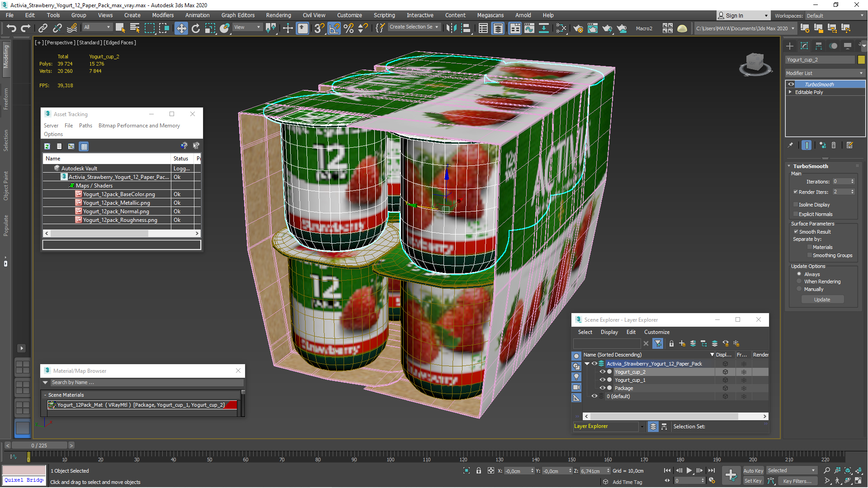Open Create Selection Set dropdown
Screen dimensions: 868x488
pos(414,27)
